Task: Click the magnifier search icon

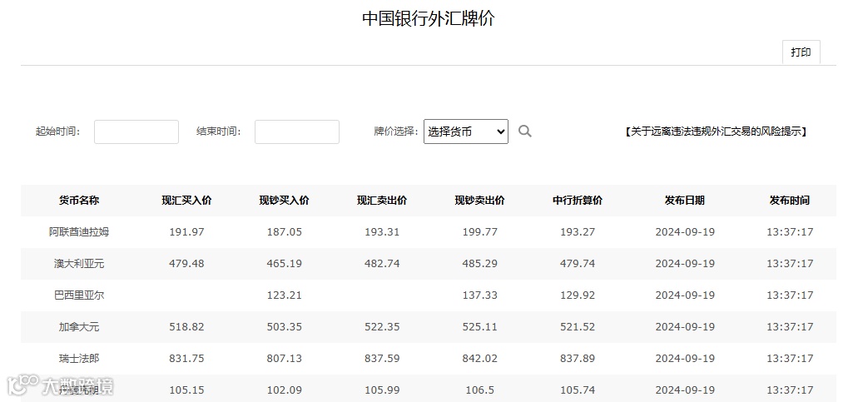Action: (525, 132)
